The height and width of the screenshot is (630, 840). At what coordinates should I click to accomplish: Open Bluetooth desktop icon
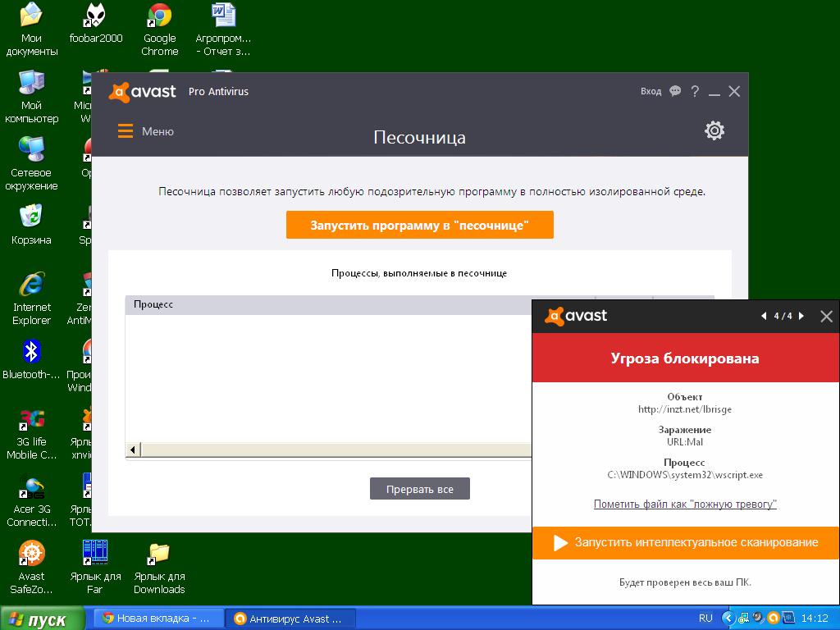pos(32,359)
